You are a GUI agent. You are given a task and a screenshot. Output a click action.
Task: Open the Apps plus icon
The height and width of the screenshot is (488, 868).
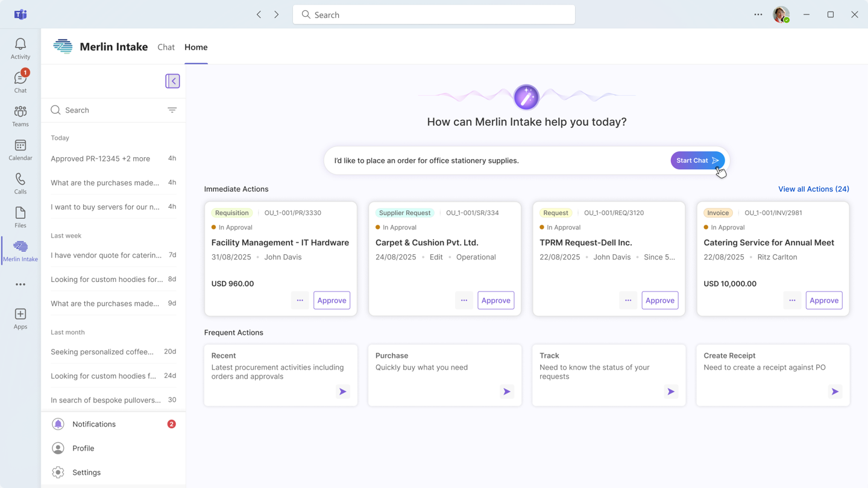click(20, 318)
